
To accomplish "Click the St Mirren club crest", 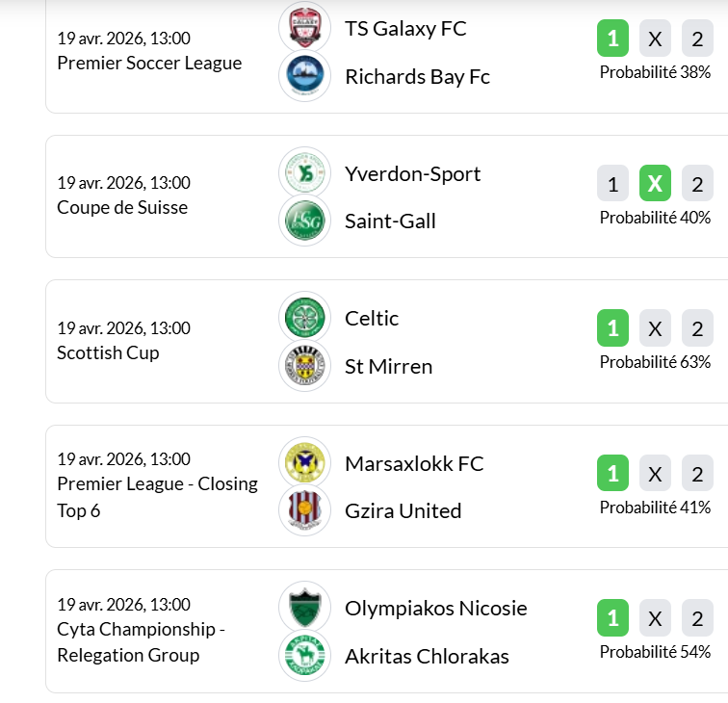I will click(x=304, y=366).
